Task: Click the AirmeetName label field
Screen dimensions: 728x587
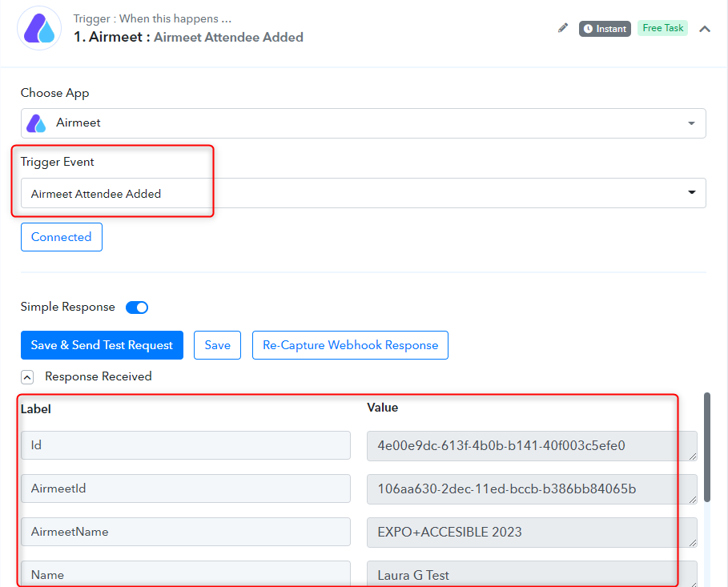Action: point(185,532)
